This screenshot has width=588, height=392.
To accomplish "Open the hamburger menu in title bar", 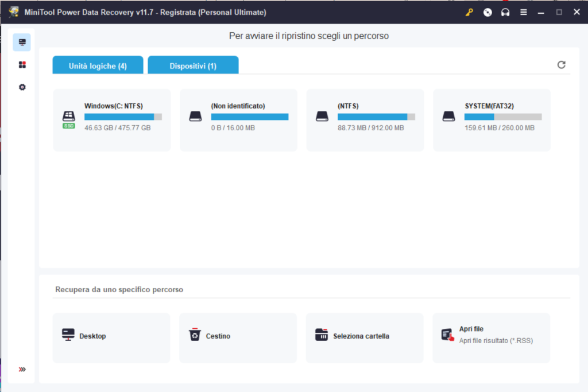I will 524,13.
